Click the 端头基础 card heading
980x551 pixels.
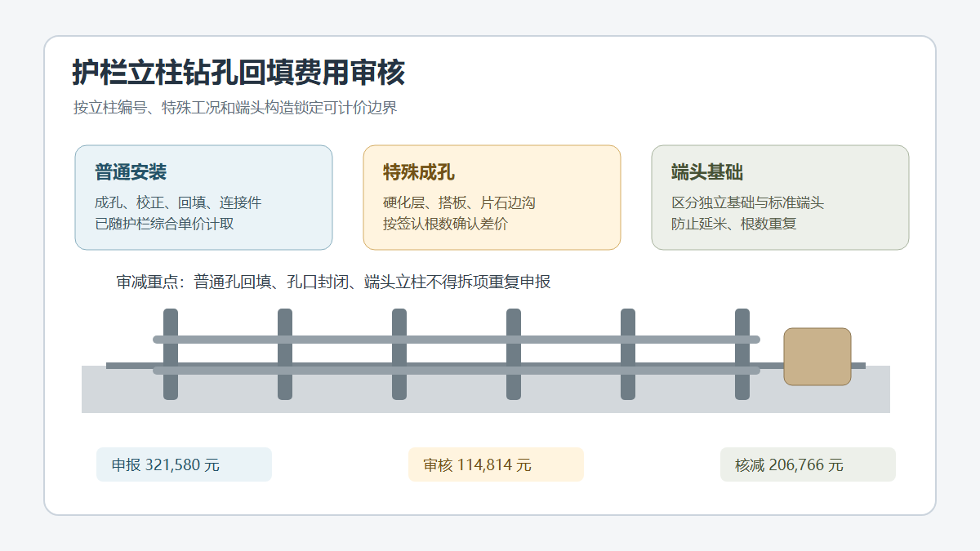[x=707, y=172]
